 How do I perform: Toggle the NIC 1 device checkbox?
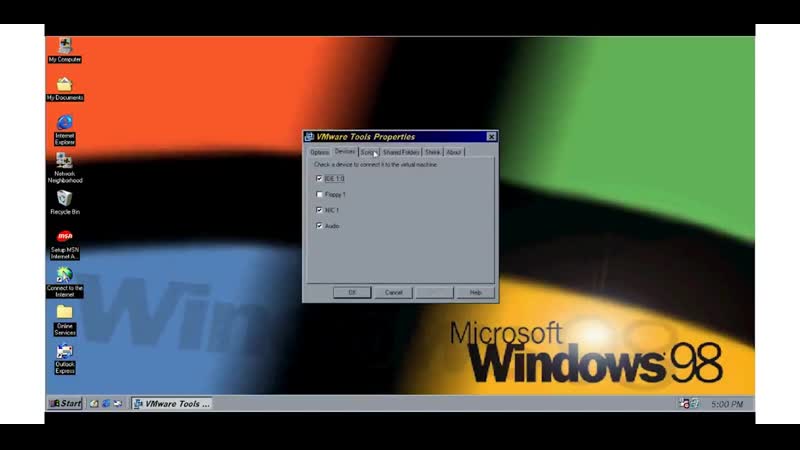pyautogui.click(x=319, y=210)
